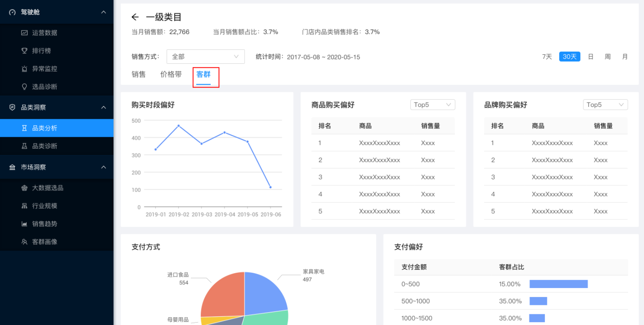The height and width of the screenshot is (325, 644).
Task: Open 大数据选品 menu item
Action: pyautogui.click(x=57, y=188)
